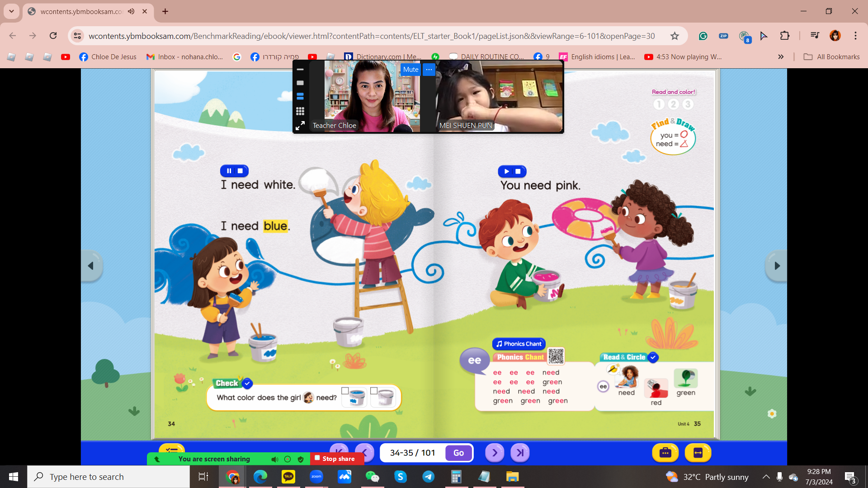
Task: Open the Phonics Chant music button
Action: click(519, 344)
